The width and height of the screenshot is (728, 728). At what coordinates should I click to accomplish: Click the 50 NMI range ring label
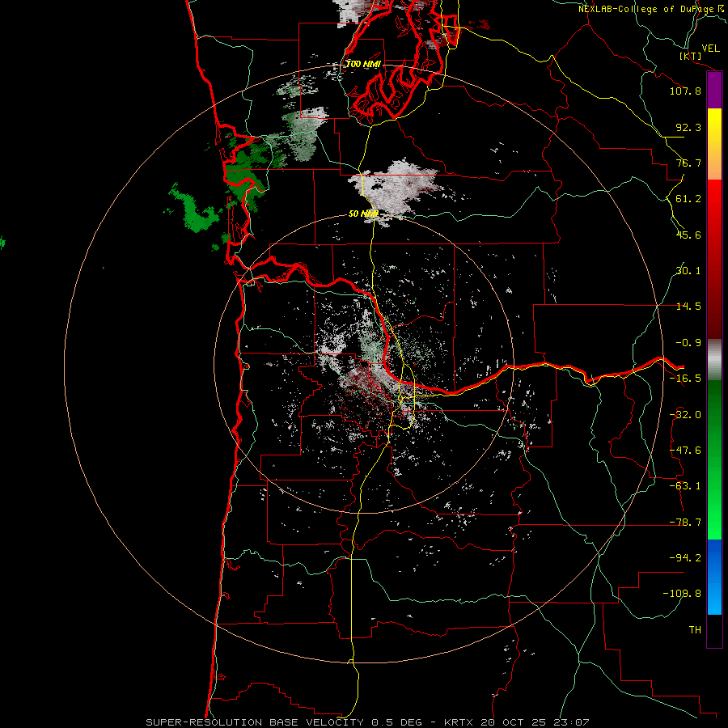pyautogui.click(x=363, y=214)
